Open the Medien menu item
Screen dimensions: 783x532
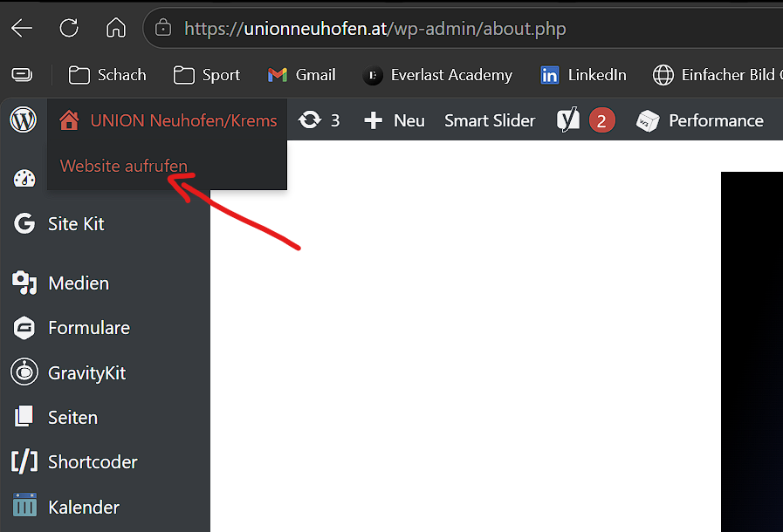point(78,283)
